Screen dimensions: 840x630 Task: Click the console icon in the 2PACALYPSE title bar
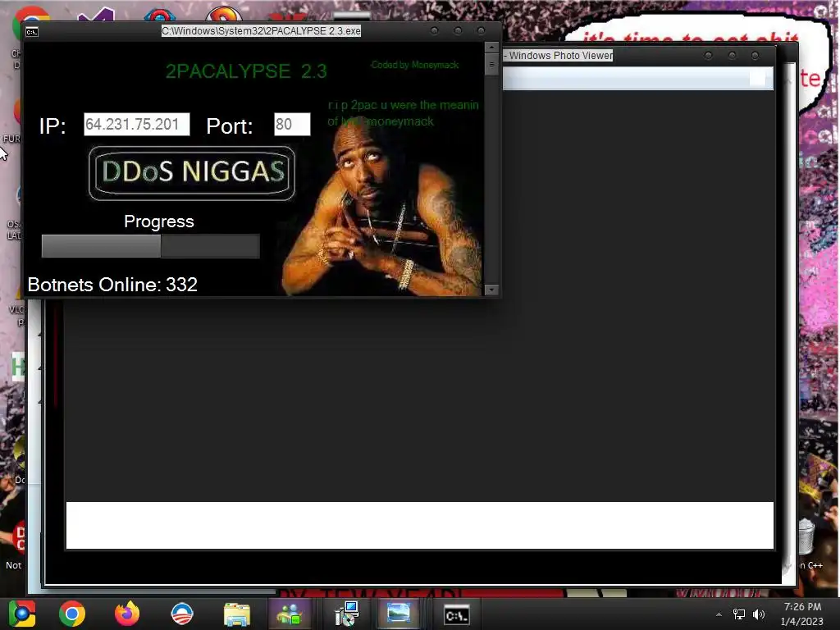(32, 32)
